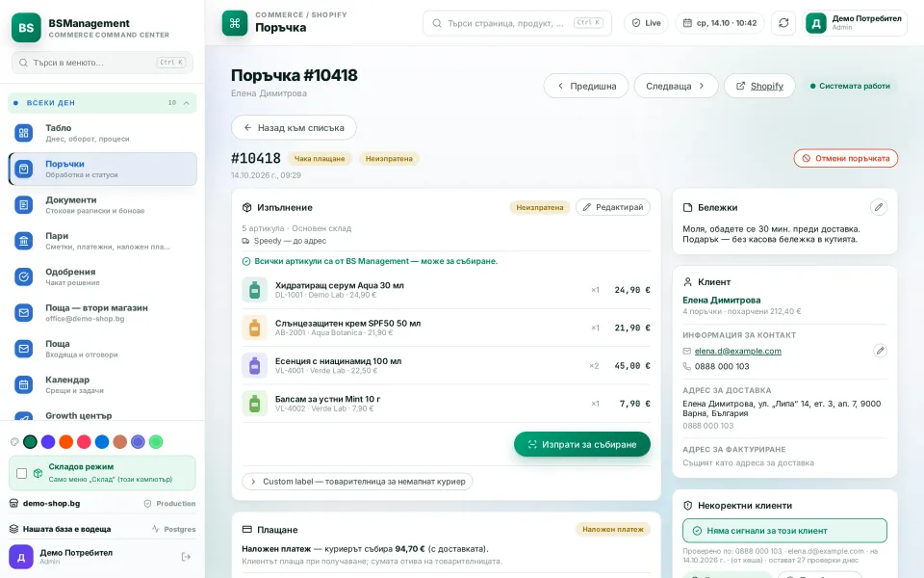
Task: Click the Чака плащане status badge
Action: coord(320,158)
